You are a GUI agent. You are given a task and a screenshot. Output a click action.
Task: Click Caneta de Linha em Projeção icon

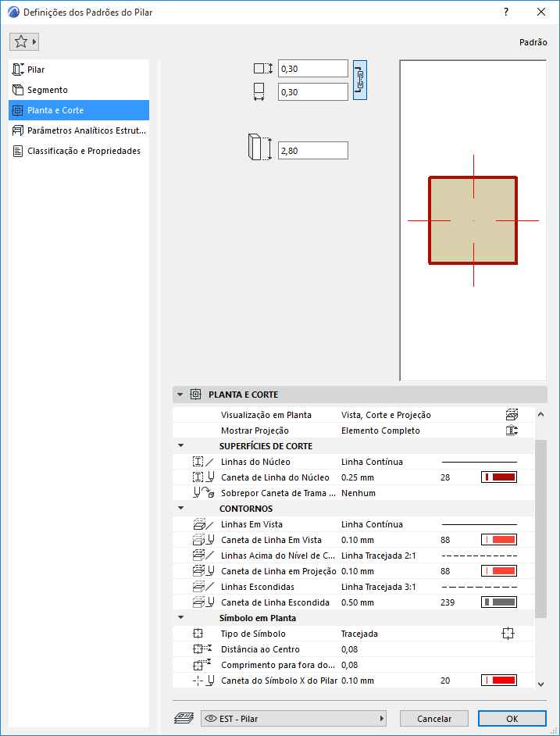(203, 571)
